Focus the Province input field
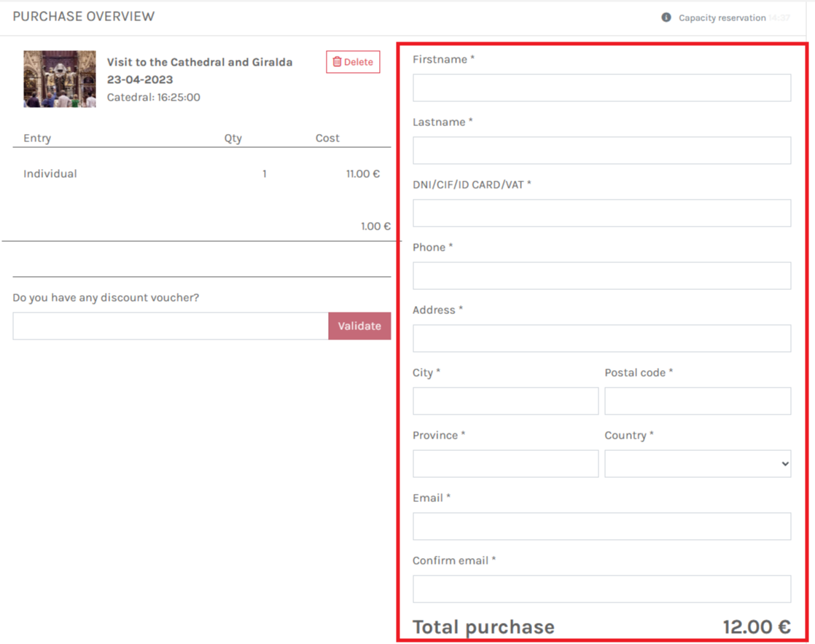The width and height of the screenshot is (815, 644). [506, 464]
